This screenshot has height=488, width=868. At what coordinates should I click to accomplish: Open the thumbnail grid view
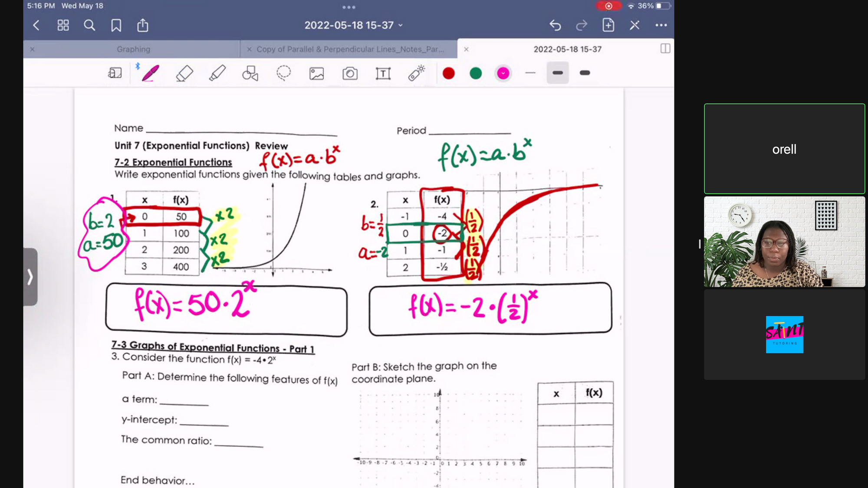[x=63, y=25]
